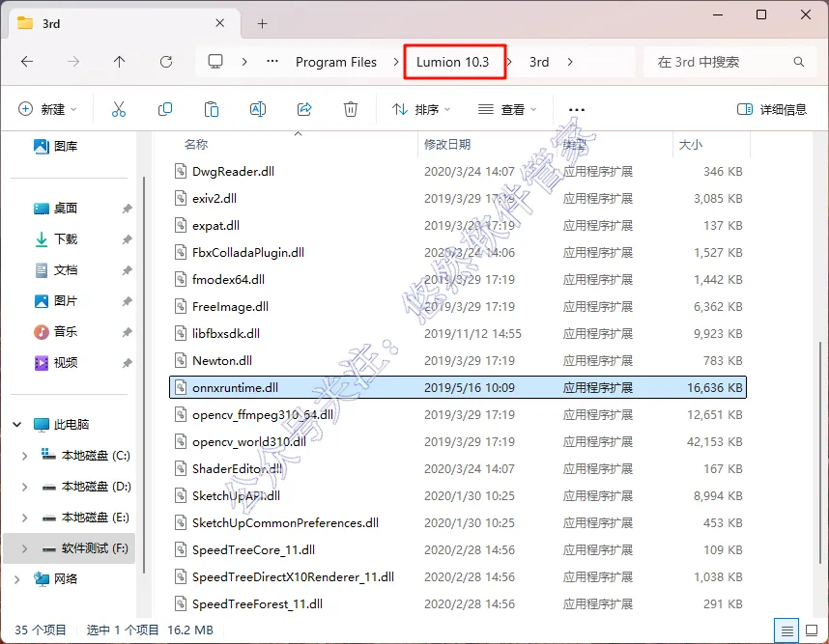The image size is (829, 644).
Task: Close the 3rd tab
Action: click(220, 23)
